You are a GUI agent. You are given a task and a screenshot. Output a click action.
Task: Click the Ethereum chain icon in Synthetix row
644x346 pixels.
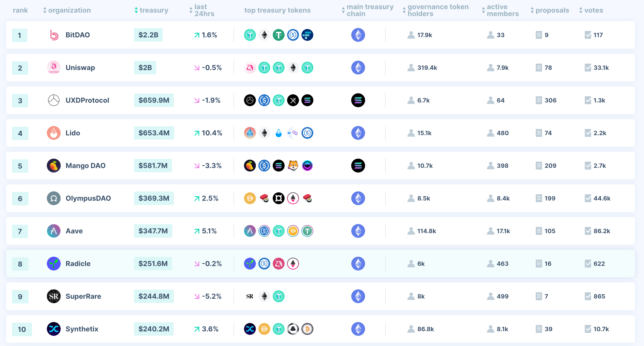pyautogui.click(x=358, y=329)
